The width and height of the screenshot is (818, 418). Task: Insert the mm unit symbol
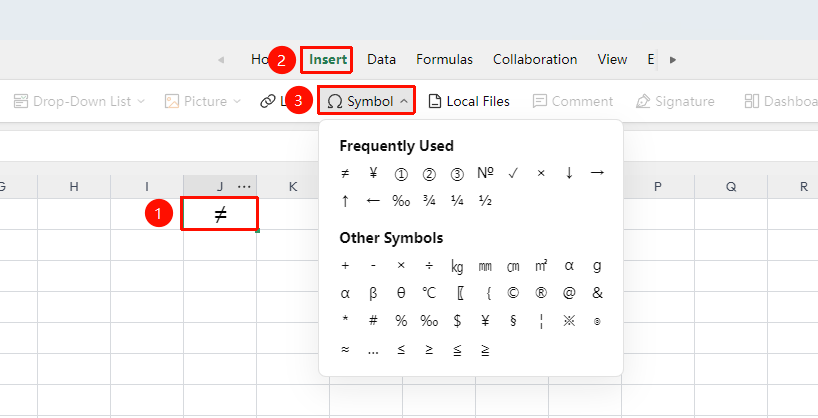(485, 267)
